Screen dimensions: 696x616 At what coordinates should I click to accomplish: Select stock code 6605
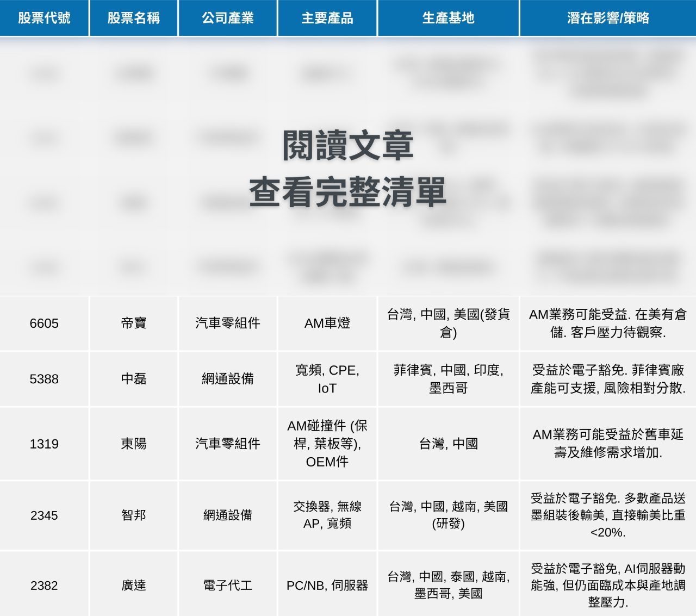[x=44, y=323]
